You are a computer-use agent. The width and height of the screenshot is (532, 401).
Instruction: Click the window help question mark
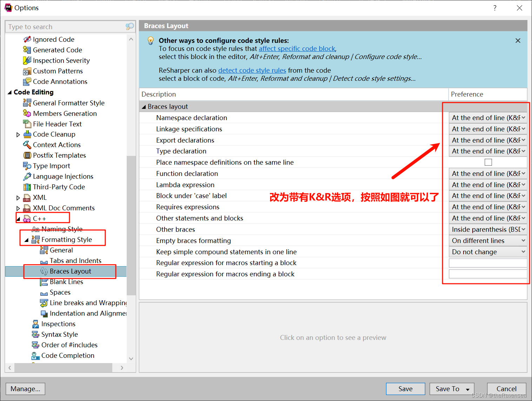click(495, 8)
